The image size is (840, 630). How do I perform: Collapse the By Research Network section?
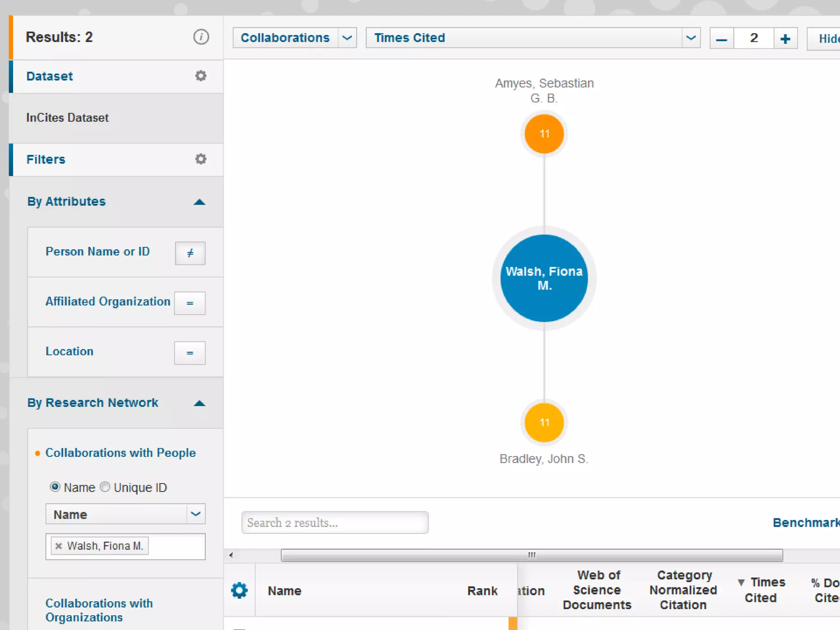(x=199, y=403)
